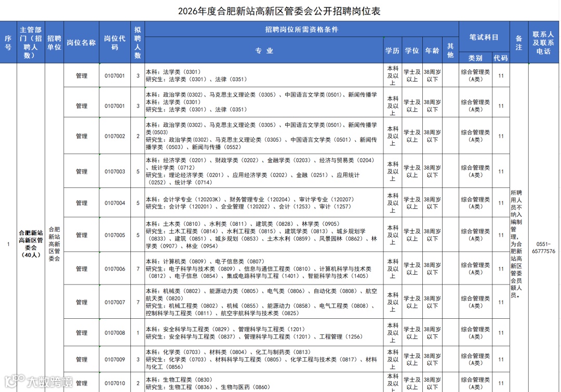
Task: Select the 序号 header cell
Action: tap(8, 42)
